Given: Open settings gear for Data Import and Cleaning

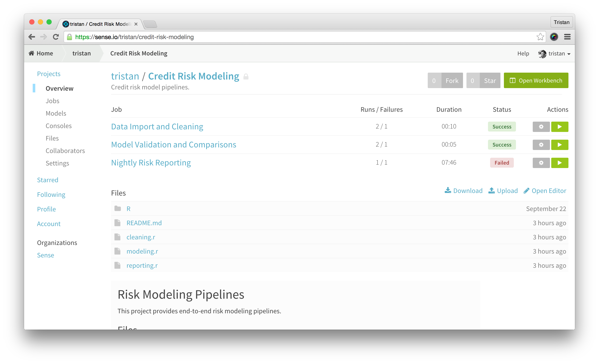Looking at the screenshot, I should (541, 127).
